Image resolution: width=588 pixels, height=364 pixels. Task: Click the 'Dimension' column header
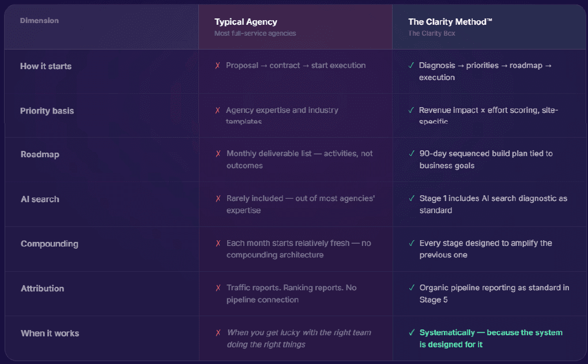click(x=39, y=21)
